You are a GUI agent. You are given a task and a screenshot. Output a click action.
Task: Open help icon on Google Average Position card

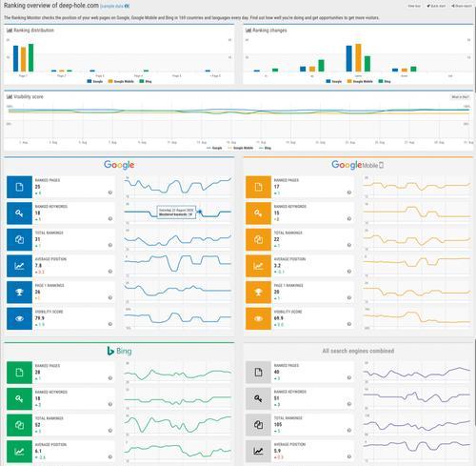pyautogui.click(x=110, y=272)
